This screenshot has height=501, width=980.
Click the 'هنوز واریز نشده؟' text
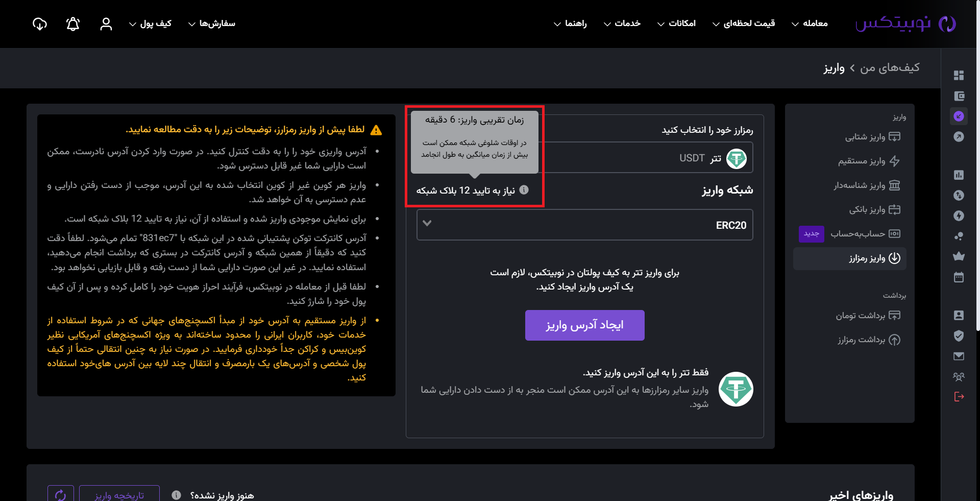[x=222, y=495]
